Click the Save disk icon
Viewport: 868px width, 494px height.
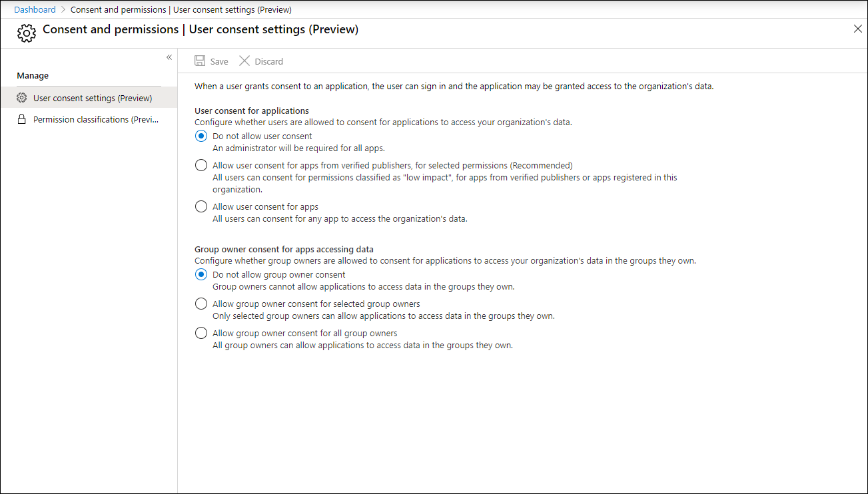click(x=200, y=61)
